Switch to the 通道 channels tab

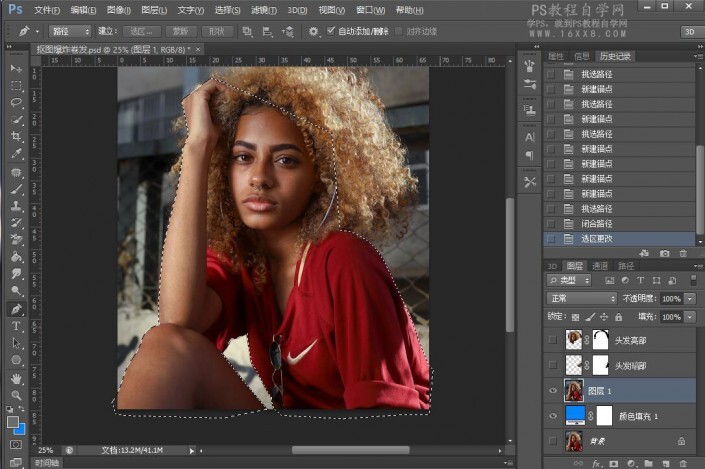click(601, 266)
